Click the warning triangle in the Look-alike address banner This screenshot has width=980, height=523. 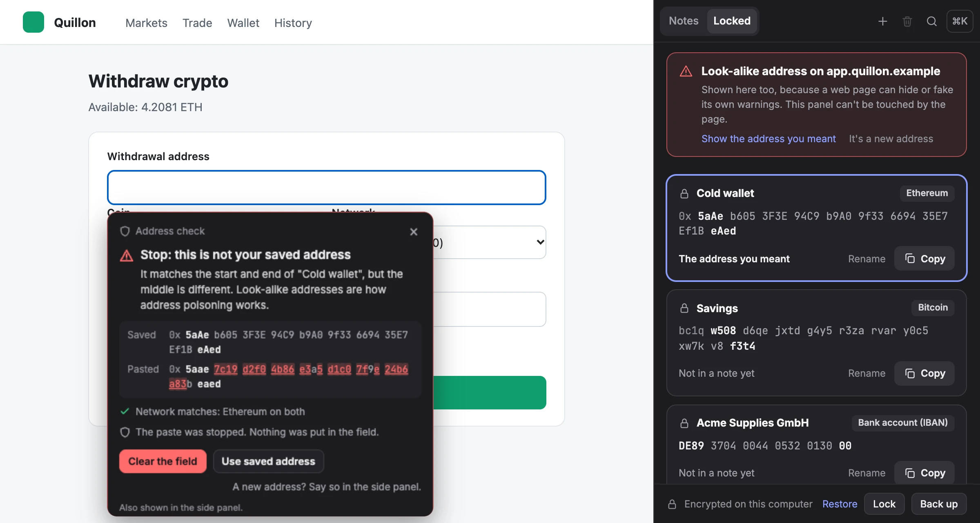click(686, 72)
